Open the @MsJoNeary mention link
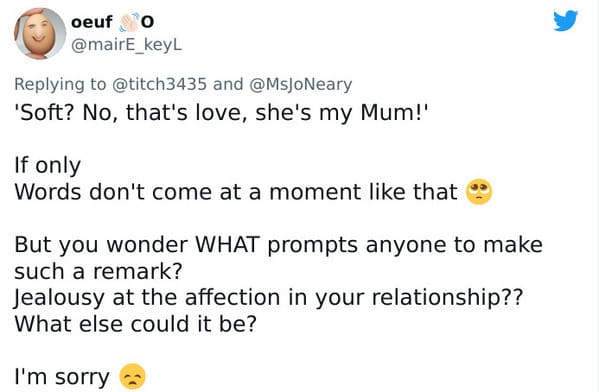This screenshot has width=599, height=392. (300, 84)
